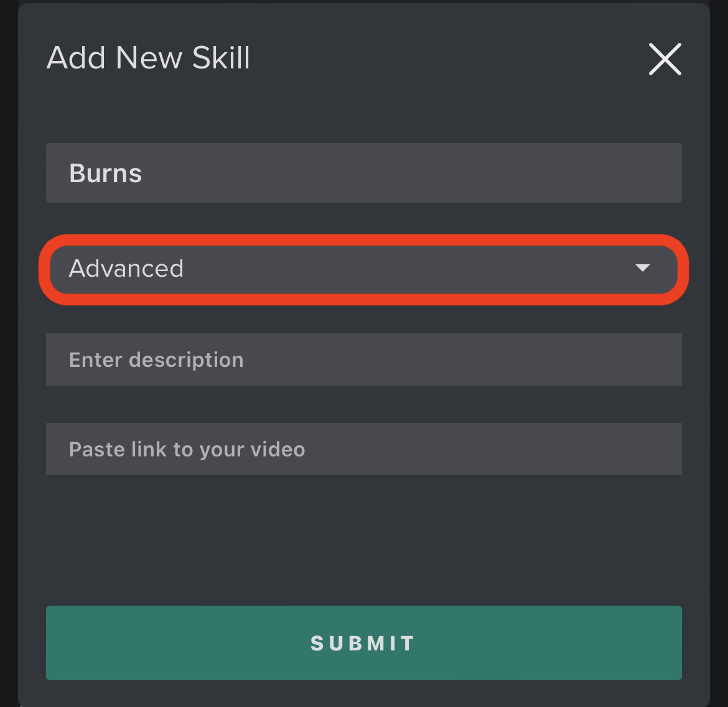Close the Add New Skill dialog
The image size is (728, 707).
tap(665, 59)
